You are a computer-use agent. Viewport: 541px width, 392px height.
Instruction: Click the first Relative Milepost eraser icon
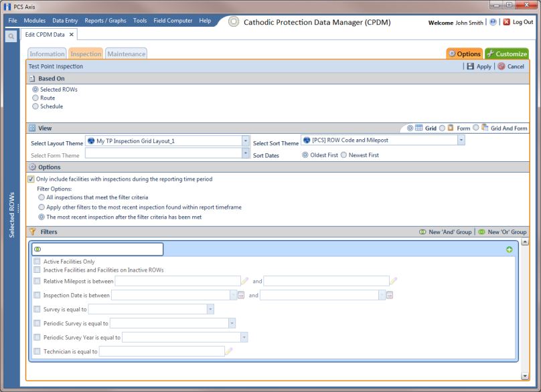(x=244, y=282)
